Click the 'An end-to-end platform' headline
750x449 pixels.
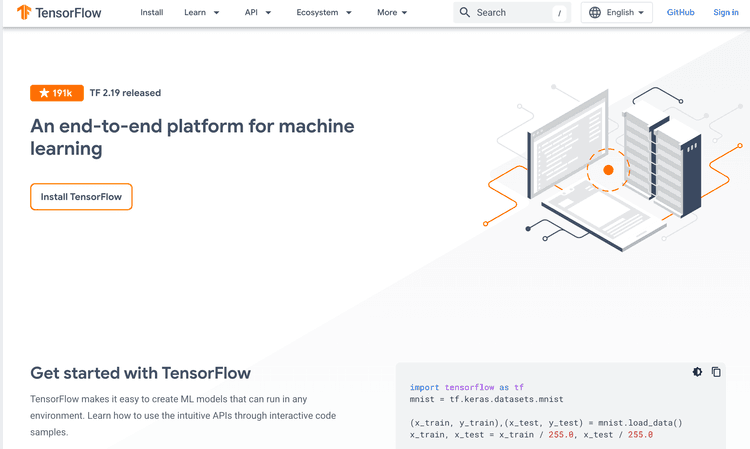(x=192, y=137)
